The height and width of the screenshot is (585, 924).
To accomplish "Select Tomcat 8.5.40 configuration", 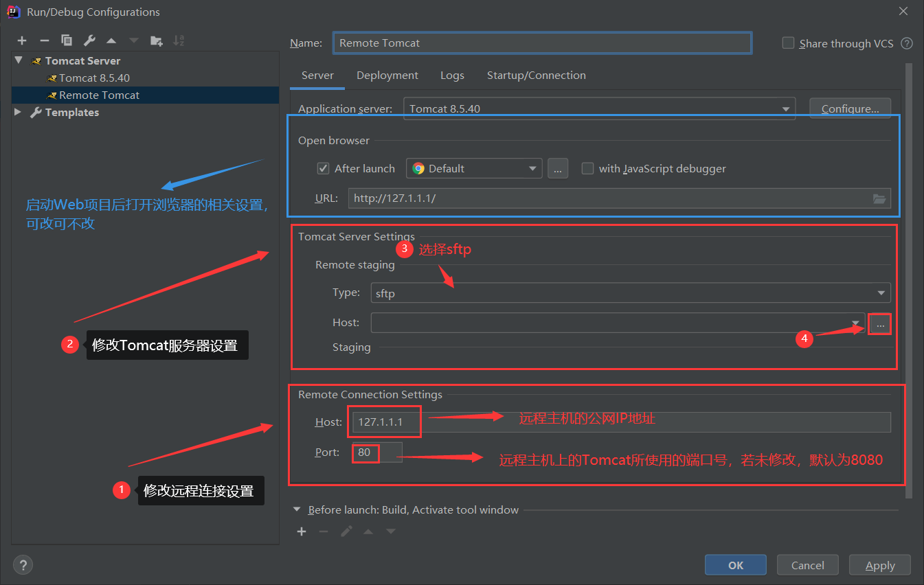I will click(94, 78).
